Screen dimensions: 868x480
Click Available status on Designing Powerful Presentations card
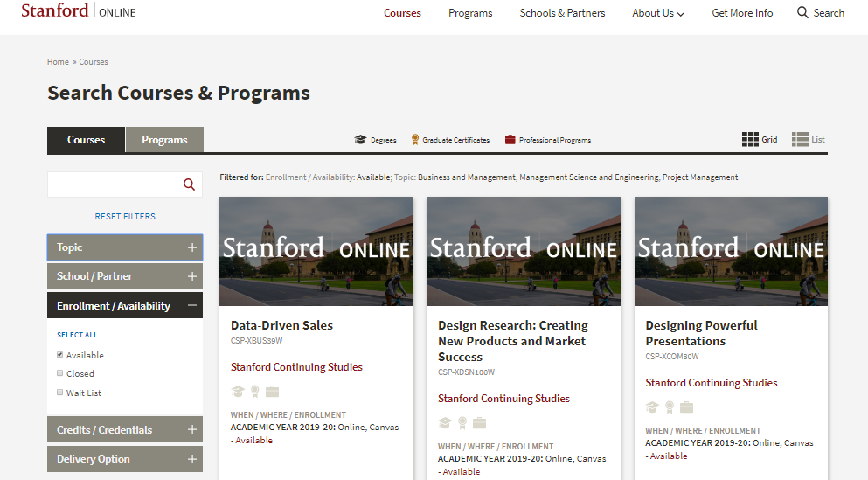click(669, 456)
